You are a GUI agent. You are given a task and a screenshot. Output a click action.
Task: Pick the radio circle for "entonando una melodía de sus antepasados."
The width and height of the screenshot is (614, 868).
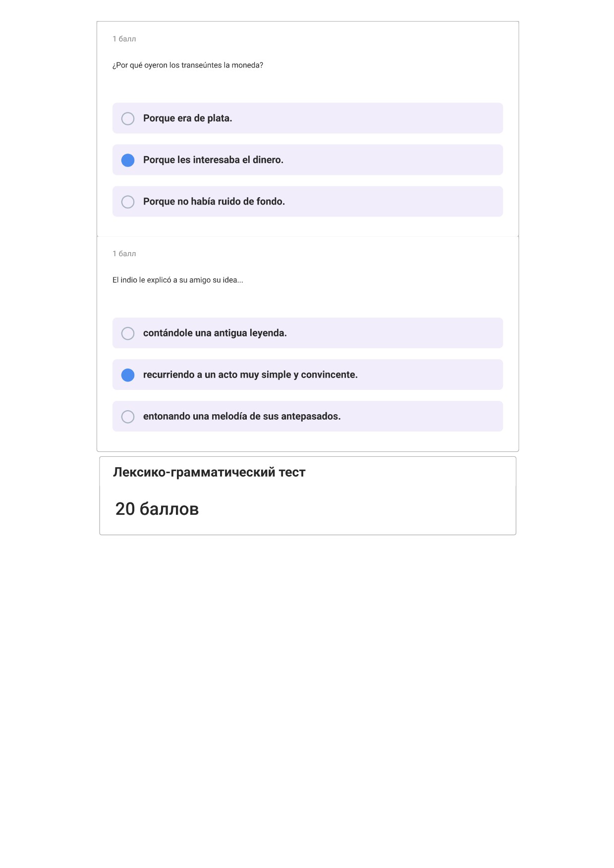coord(128,417)
